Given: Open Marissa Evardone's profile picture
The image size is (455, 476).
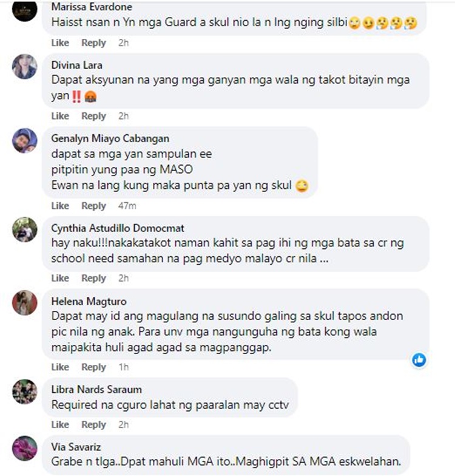Looking at the screenshot, I should (24, 10).
